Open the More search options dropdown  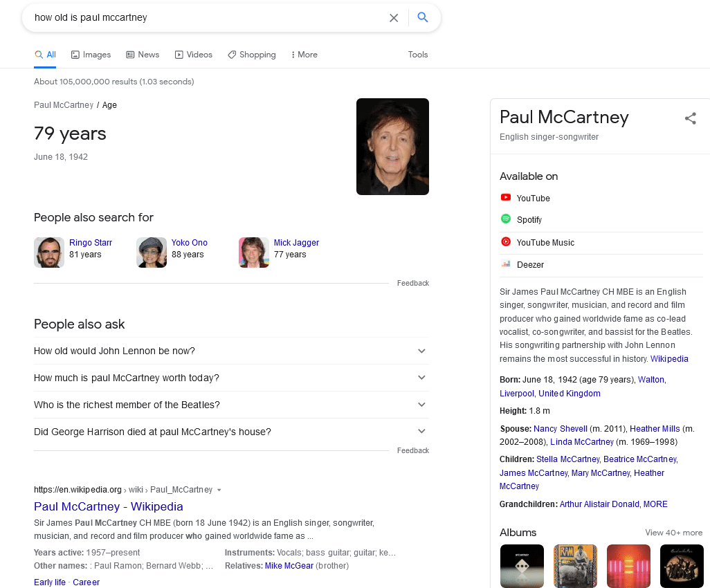pos(304,55)
